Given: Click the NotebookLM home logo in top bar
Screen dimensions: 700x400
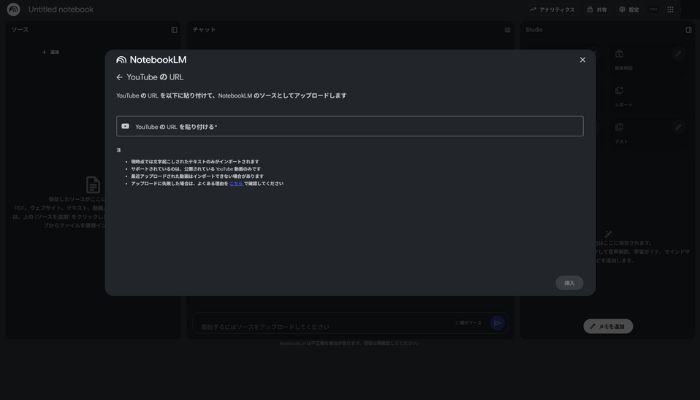Looking at the screenshot, I should 13,9.
